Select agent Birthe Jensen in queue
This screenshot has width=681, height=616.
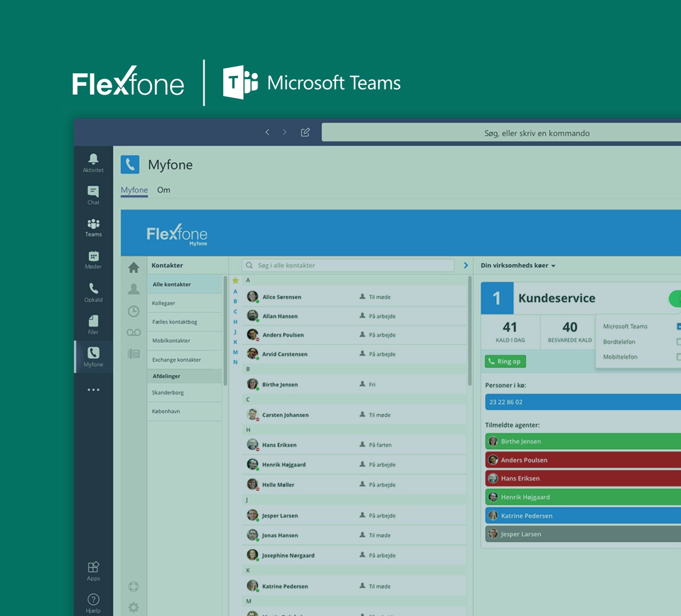tap(583, 441)
